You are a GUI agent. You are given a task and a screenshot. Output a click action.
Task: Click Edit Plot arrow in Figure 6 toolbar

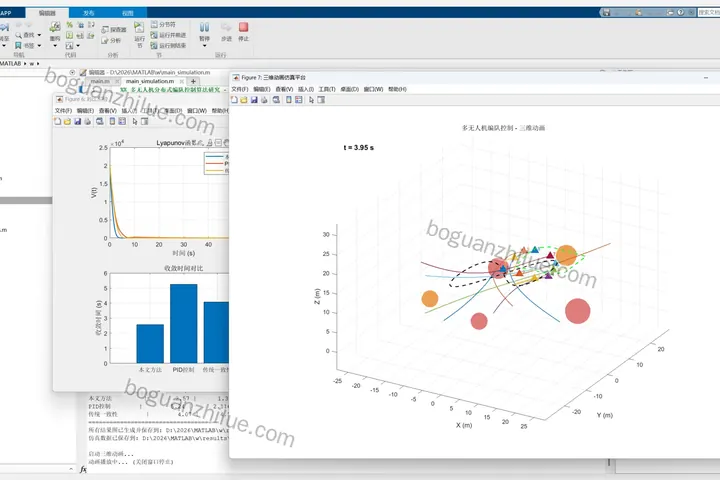[135, 121]
